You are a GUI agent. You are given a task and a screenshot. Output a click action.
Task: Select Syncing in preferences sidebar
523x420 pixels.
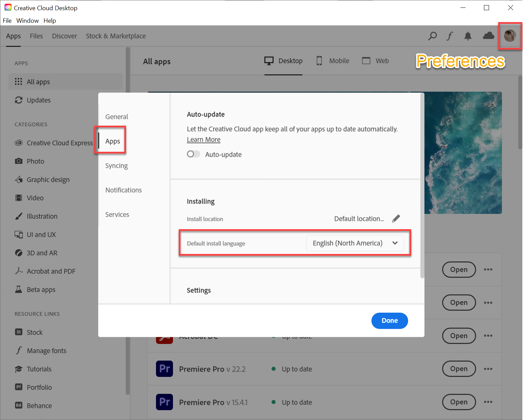tap(116, 166)
